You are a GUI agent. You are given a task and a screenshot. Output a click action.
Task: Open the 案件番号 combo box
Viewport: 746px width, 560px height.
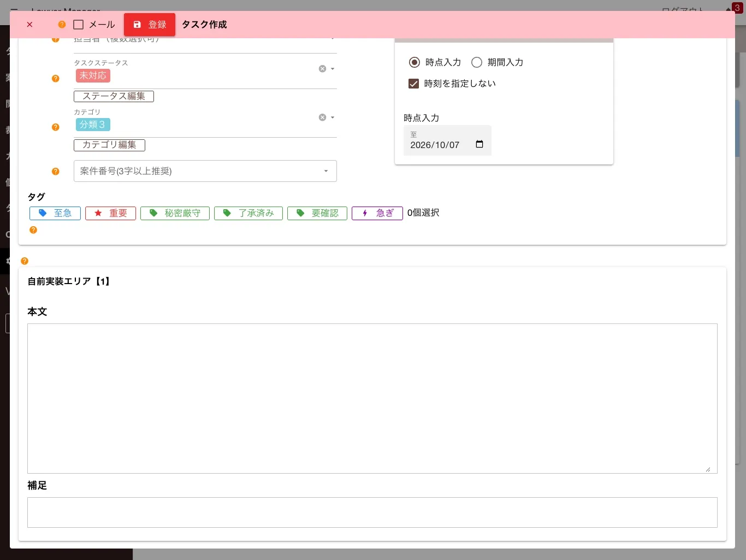point(205,171)
